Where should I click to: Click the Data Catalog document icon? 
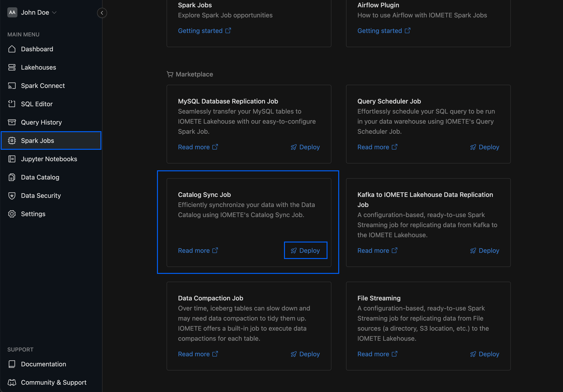coord(12,177)
